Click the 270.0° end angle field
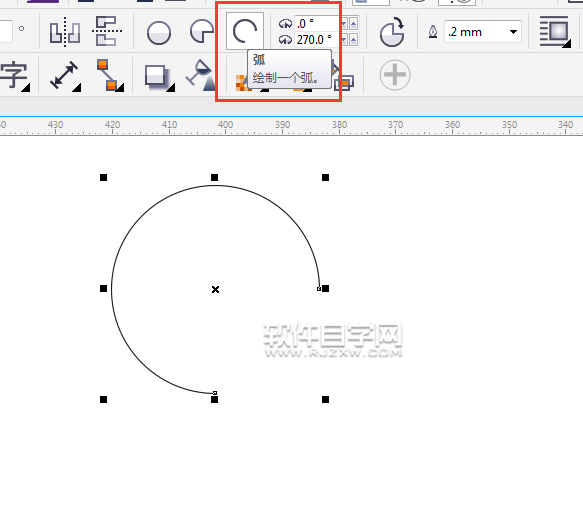 (x=317, y=40)
